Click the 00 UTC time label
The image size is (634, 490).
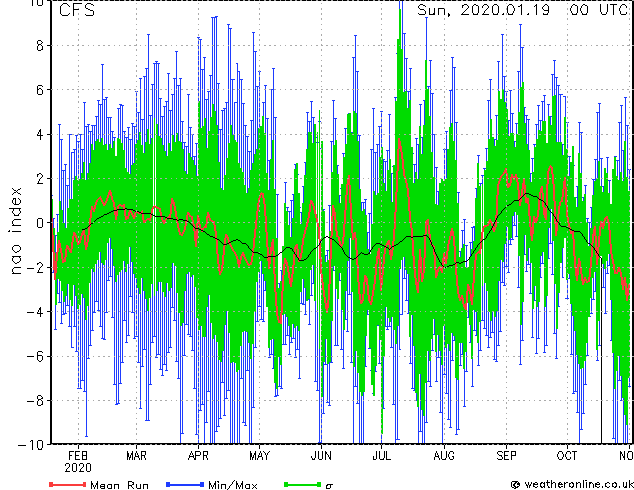(x=601, y=10)
